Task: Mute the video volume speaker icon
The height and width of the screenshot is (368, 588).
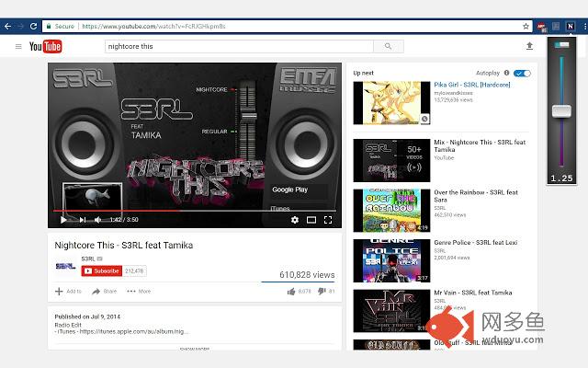Action: [97, 220]
